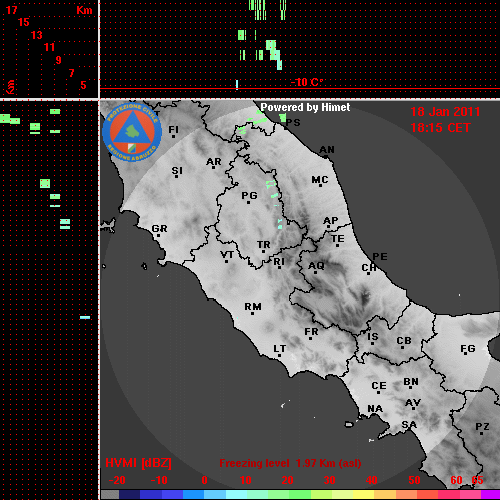Click the "RM" city label on the map
Image resolution: width=500 pixels, height=500 pixels.
(x=253, y=307)
